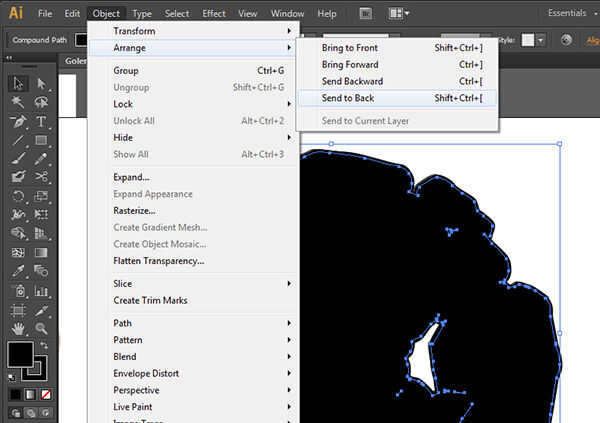
Task: Select the Rectangle tool
Action: pos(41,140)
